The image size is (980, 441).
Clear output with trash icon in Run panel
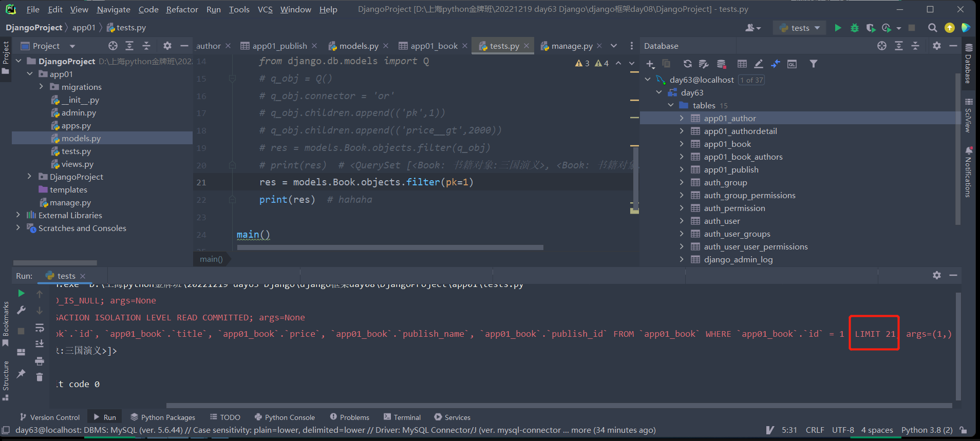[40, 377]
